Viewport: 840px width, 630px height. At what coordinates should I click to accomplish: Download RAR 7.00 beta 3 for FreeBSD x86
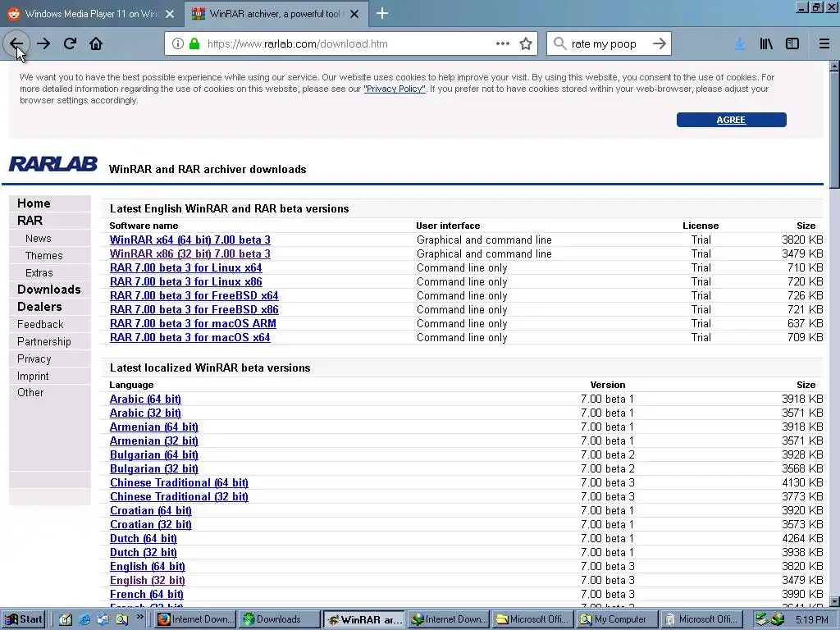pos(194,309)
